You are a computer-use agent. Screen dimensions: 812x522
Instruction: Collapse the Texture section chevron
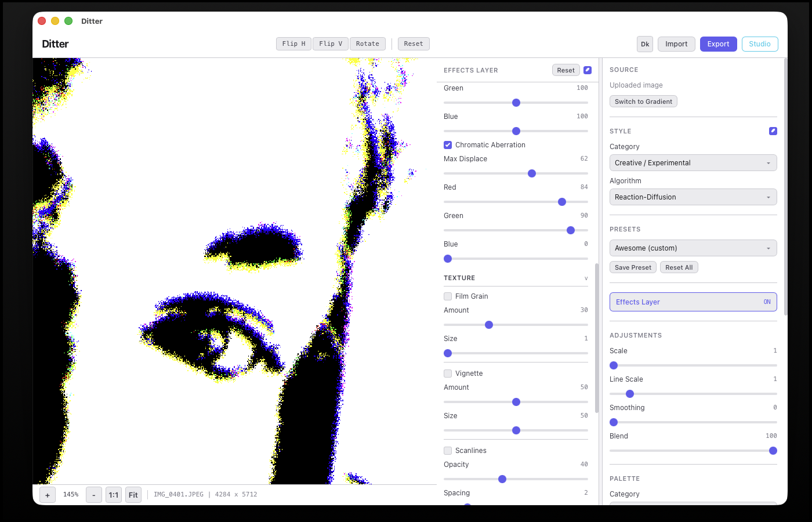tap(586, 278)
